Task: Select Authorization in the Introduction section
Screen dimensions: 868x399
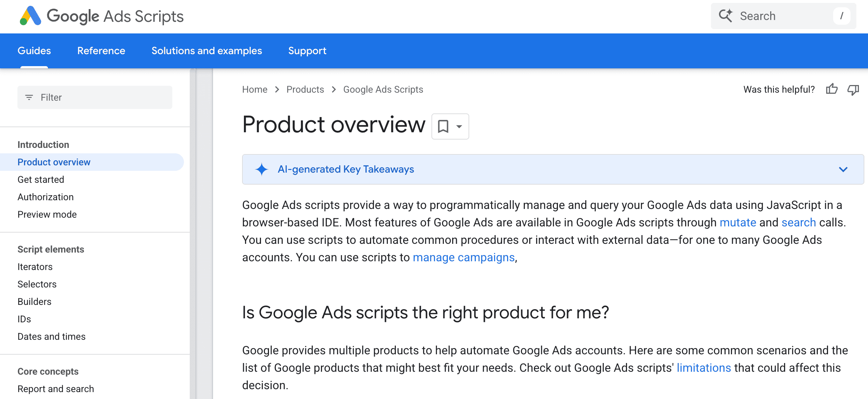Action: coord(45,197)
